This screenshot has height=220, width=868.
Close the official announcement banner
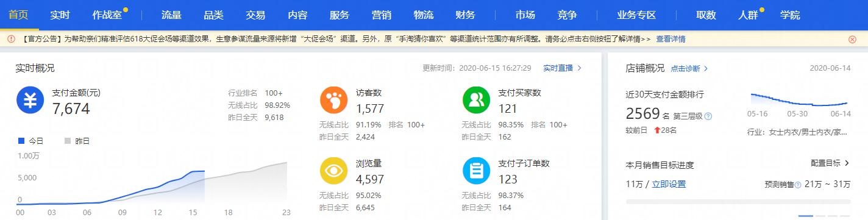click(x=852, y=39)
